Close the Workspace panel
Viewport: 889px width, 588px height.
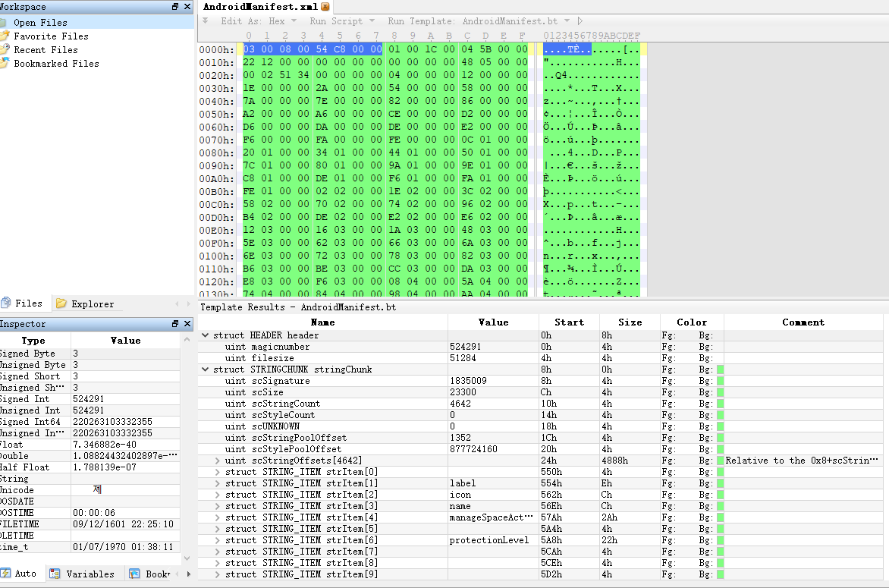point(187,7)
